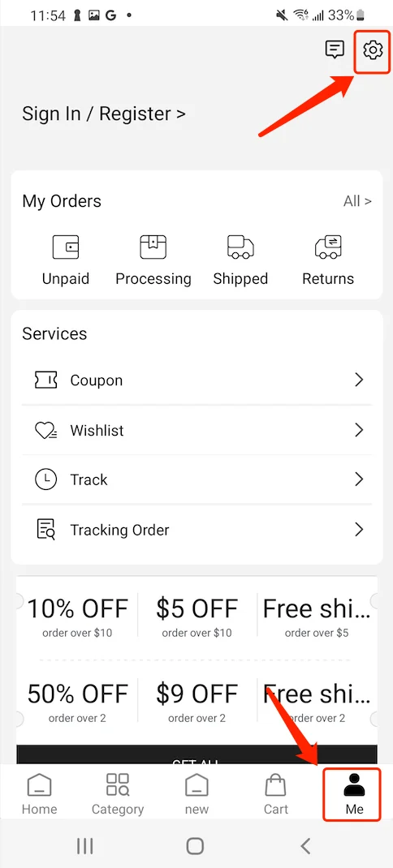Tap the Android back navigation button
Screen dimensions: 393x868
click(304, 845)
